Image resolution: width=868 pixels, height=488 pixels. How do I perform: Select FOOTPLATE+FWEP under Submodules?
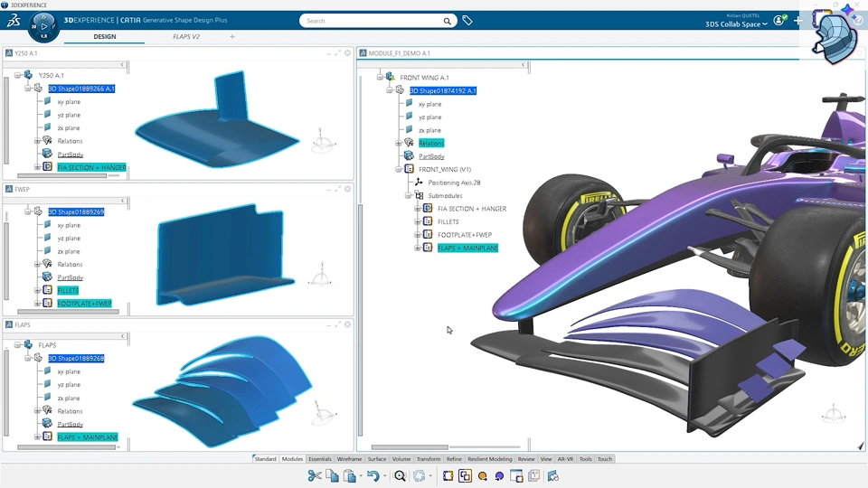[x=465, y=235]
